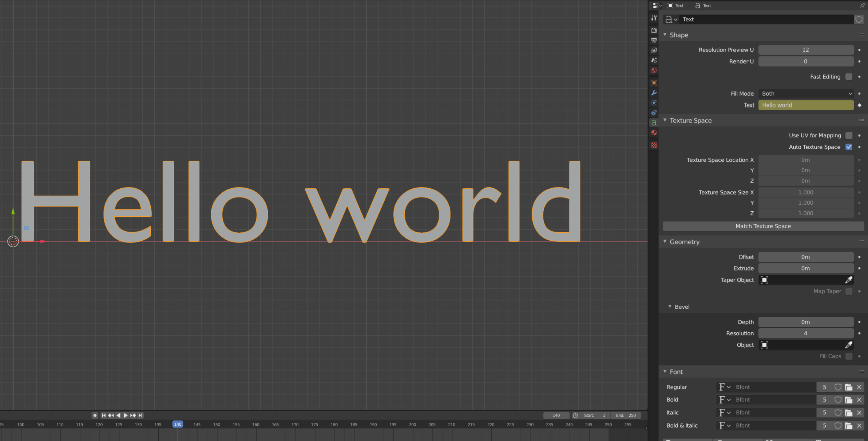Enable the Fast Editing checkbox
The height and width of the screenshot is (441, 868).
point(849,77)
